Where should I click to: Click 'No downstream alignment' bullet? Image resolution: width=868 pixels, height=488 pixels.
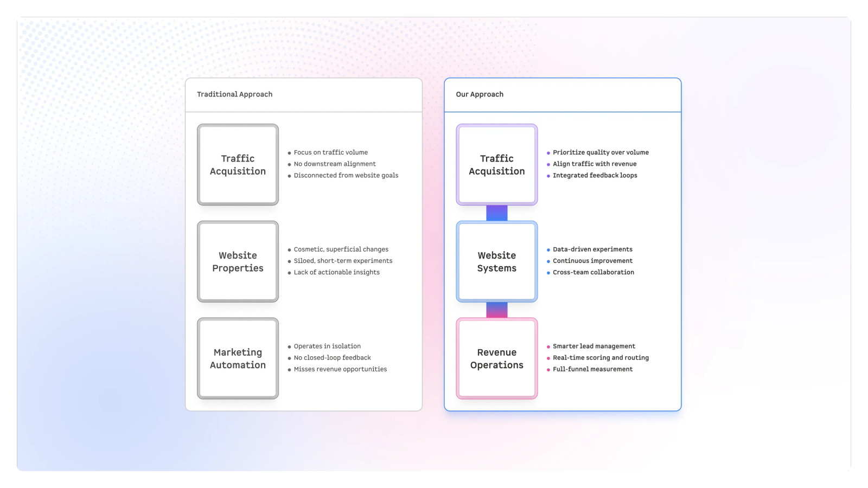pos(331,164)
